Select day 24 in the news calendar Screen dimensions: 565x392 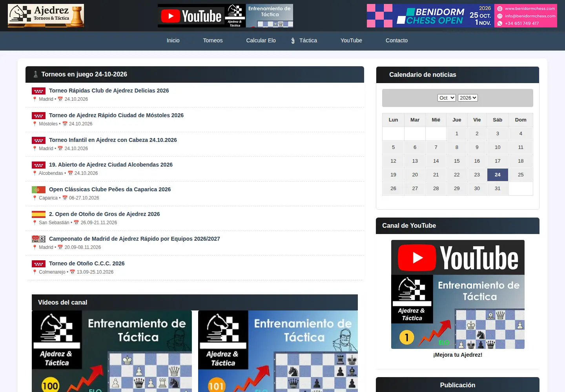(x=498, y=175)
